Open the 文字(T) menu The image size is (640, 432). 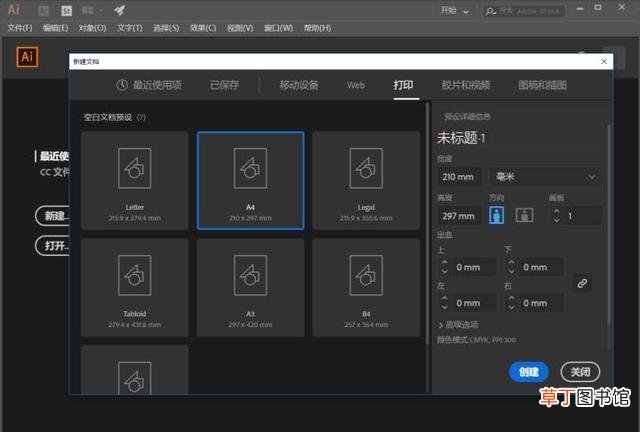(x=129, y=28)
